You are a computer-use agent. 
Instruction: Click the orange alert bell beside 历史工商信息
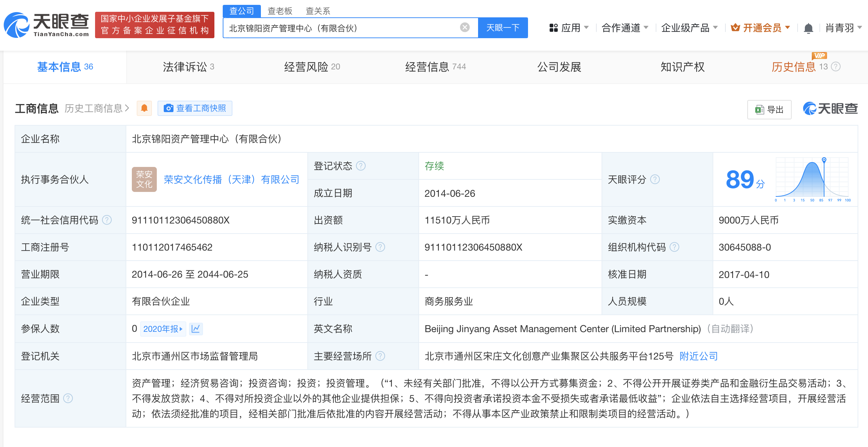(144, 108)
